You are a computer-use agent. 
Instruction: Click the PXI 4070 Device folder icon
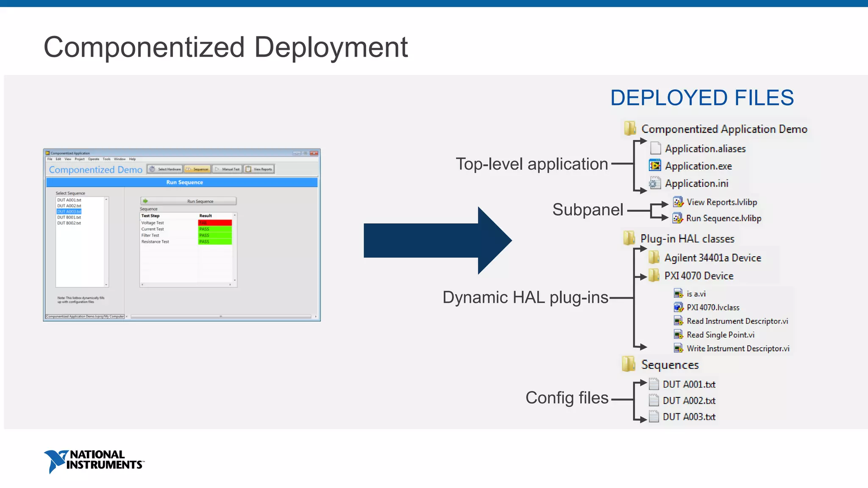(x=654, y=275)
